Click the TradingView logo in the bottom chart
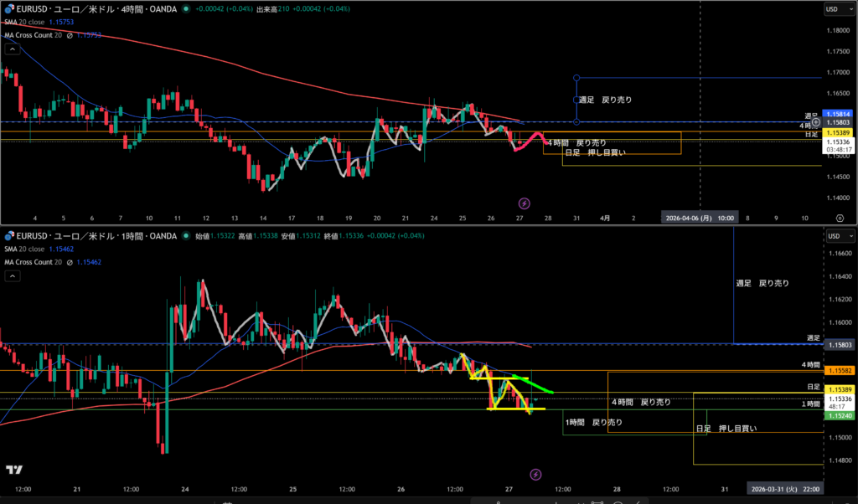Viewport: 858px width, 504px height. 14,471
